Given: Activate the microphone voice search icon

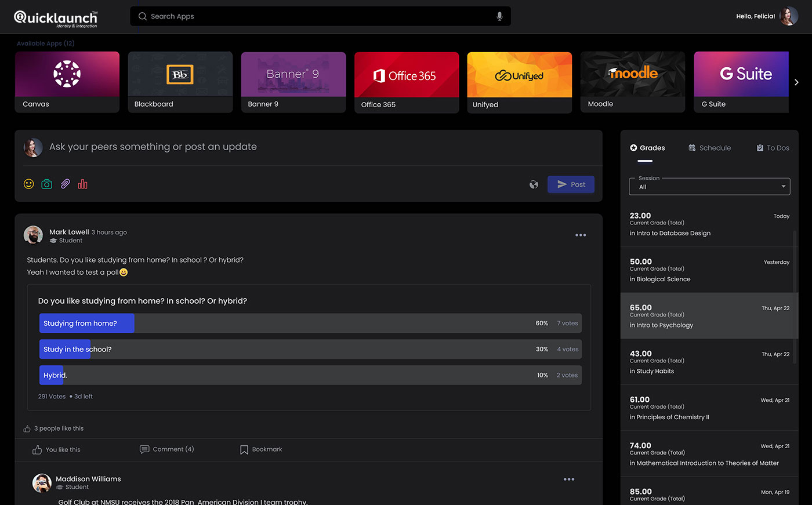Looking at the screenshot, I should [499, 16].
